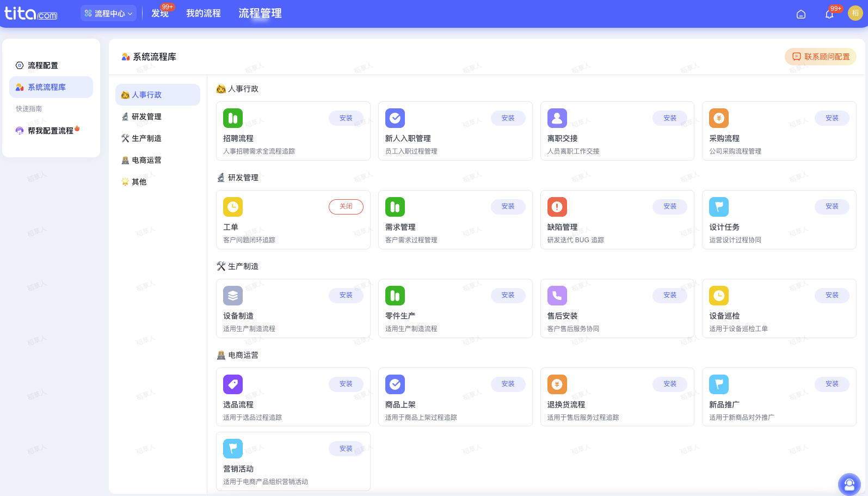Install 采购流程 template
This screenshot has height=496, width=868.
[x=832, y=118]
